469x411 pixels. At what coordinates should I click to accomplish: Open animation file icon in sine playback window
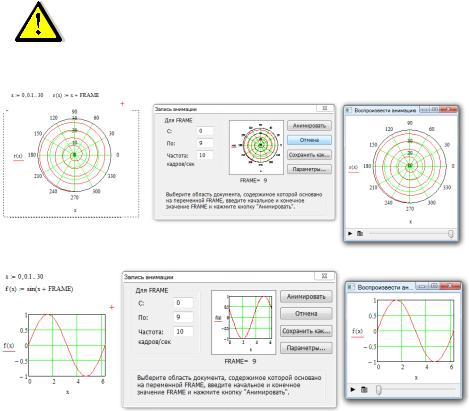coord(364,389)
